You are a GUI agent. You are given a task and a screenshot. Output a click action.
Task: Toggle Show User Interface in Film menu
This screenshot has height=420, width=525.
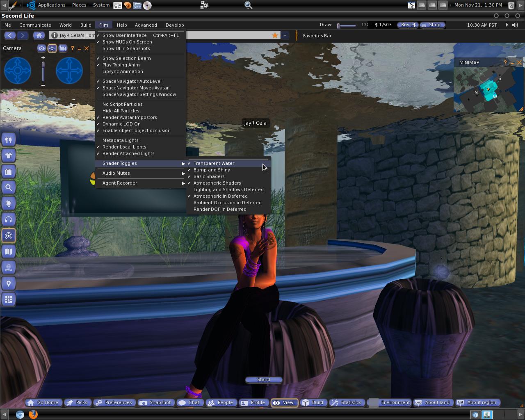coord(140,35)
